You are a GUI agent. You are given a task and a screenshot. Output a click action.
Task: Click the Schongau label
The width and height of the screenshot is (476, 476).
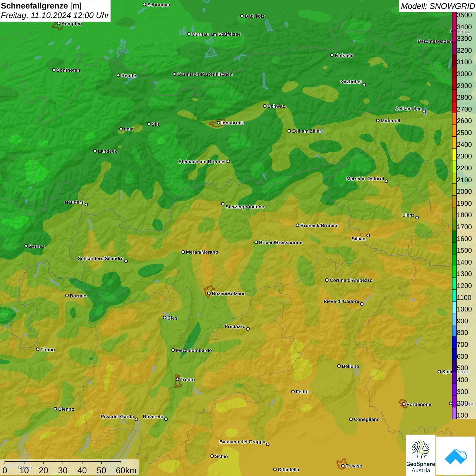(159, 5)
